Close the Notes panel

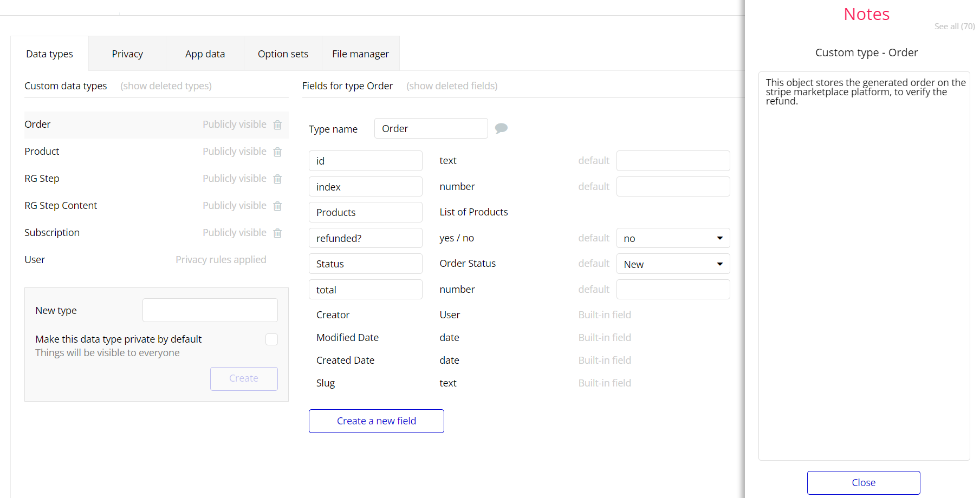863,482
